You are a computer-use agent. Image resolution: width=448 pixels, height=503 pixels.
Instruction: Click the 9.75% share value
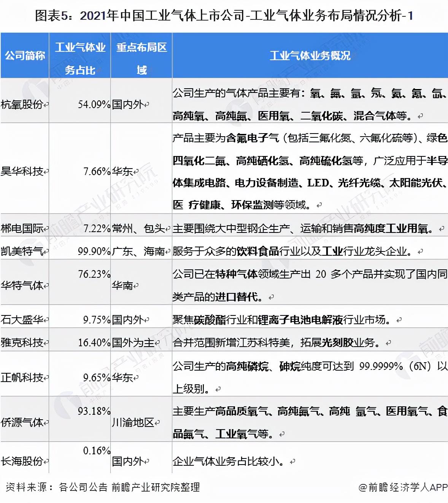coord(97,320)
